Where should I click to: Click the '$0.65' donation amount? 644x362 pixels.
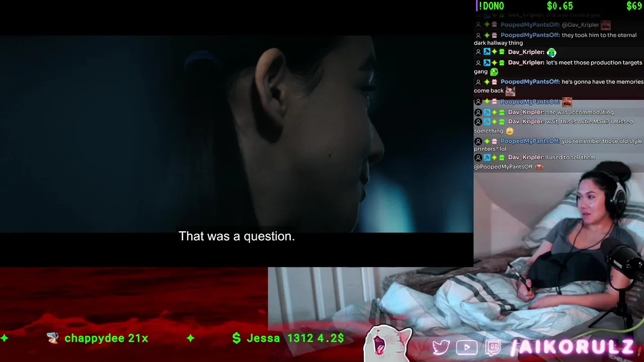coord(560,6)
